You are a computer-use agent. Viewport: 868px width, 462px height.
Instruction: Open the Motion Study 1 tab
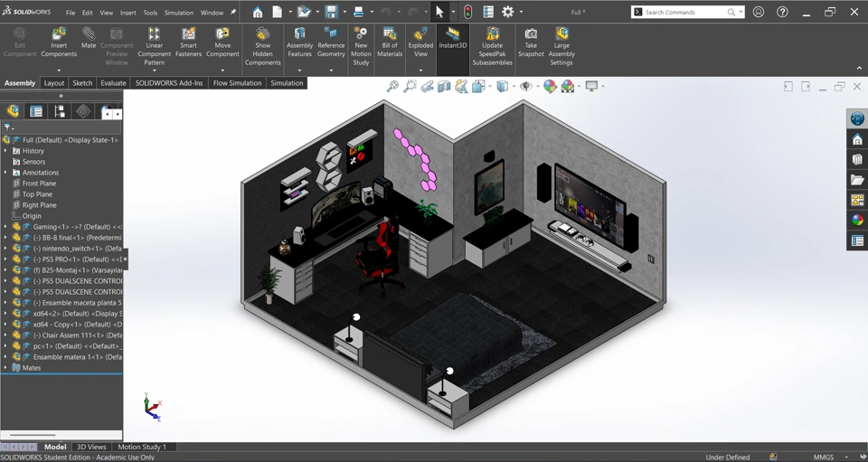tap(142, 447)
